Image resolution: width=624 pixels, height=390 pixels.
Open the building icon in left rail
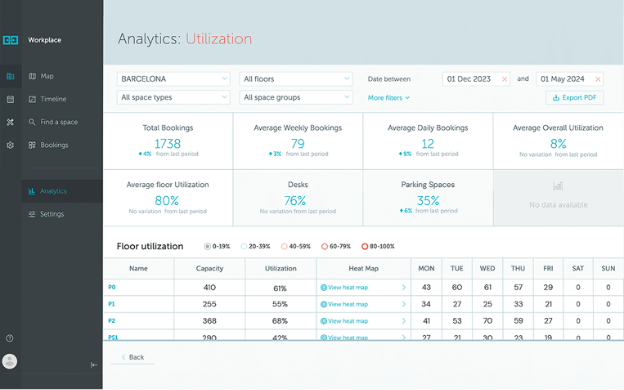pos(10,76)
